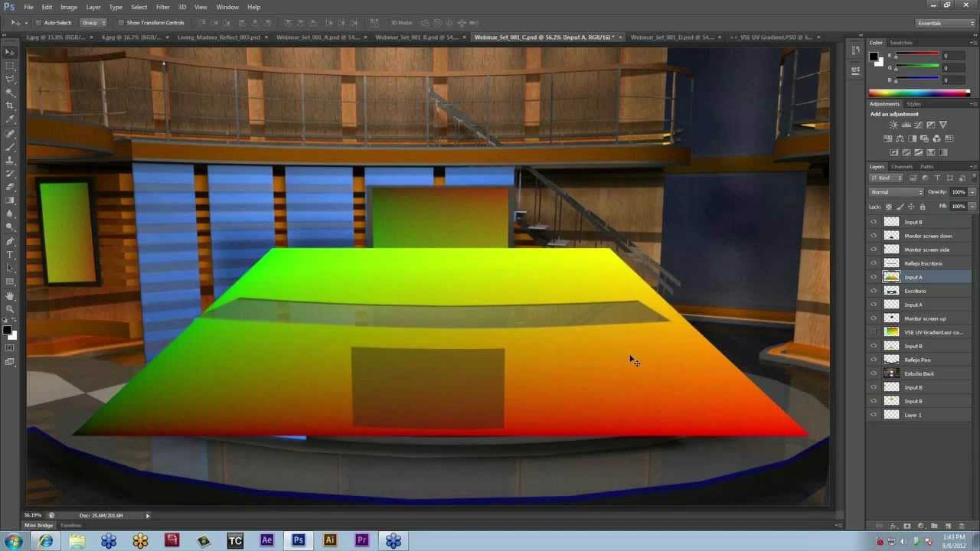Open the Normal blend mode dropdown
The height and width of the screenshot is (551, 980).
tap(897, 192)
